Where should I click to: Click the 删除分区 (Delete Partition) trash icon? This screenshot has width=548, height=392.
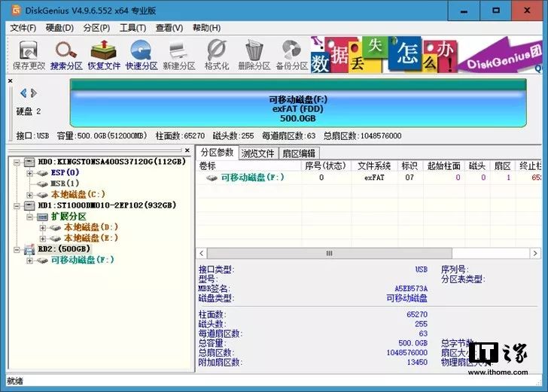point(254,54)
